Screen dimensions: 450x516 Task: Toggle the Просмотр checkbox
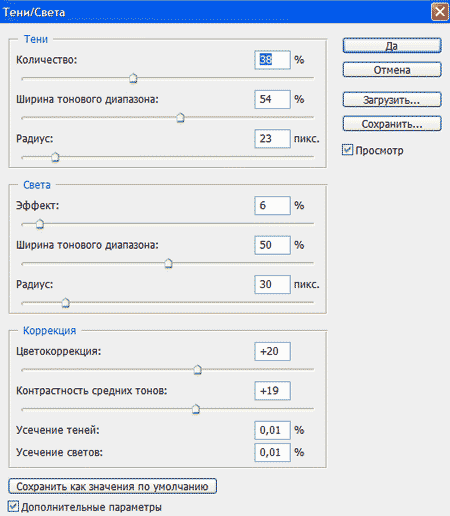pyautogui.click(x=347, y=150)
